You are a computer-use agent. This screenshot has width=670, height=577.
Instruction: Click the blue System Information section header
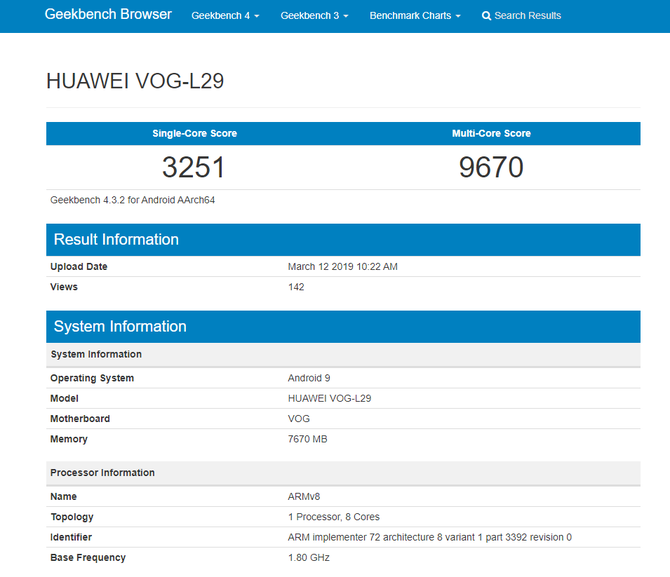coord(343,327)
